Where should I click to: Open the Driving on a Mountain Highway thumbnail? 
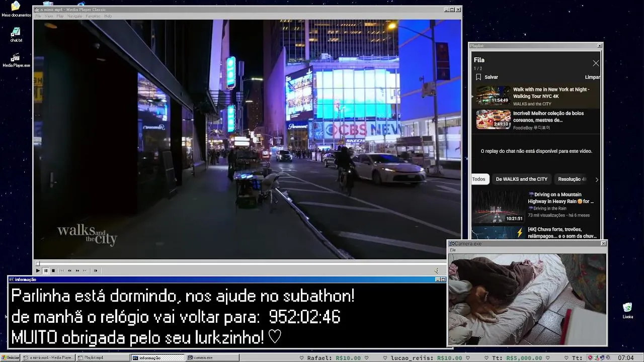(498, 206)
